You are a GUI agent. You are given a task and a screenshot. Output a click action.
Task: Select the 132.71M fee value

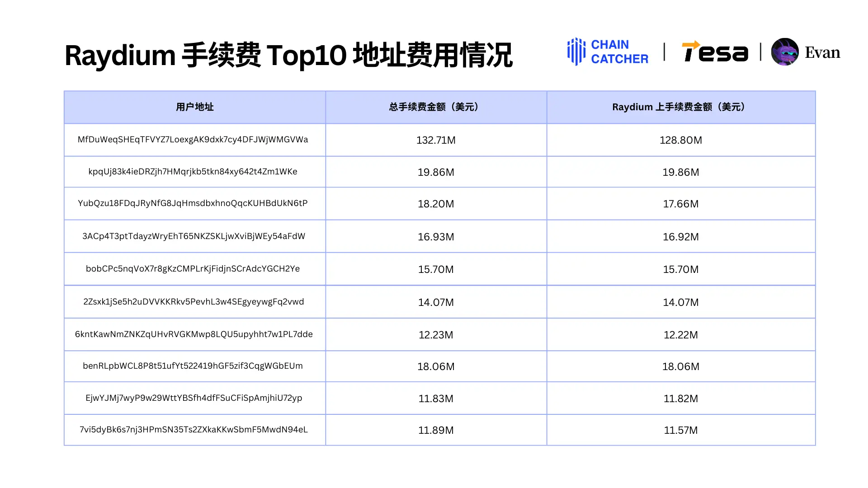[435, 140]
